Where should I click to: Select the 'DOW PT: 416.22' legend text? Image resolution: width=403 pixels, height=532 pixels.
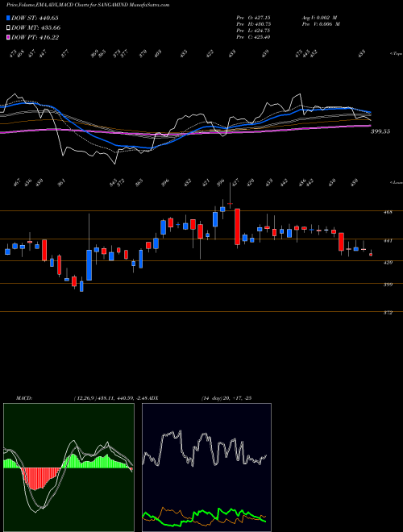[35, 37]
